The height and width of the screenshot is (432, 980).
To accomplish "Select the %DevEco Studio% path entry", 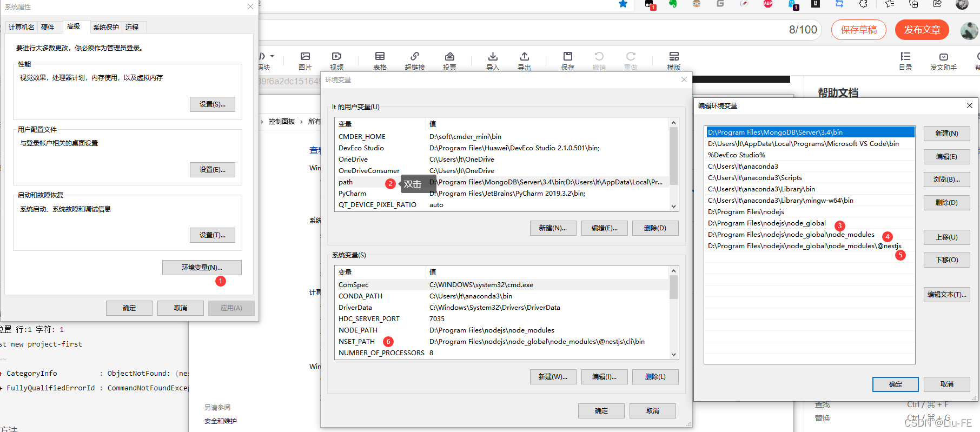I will [810, 155].
